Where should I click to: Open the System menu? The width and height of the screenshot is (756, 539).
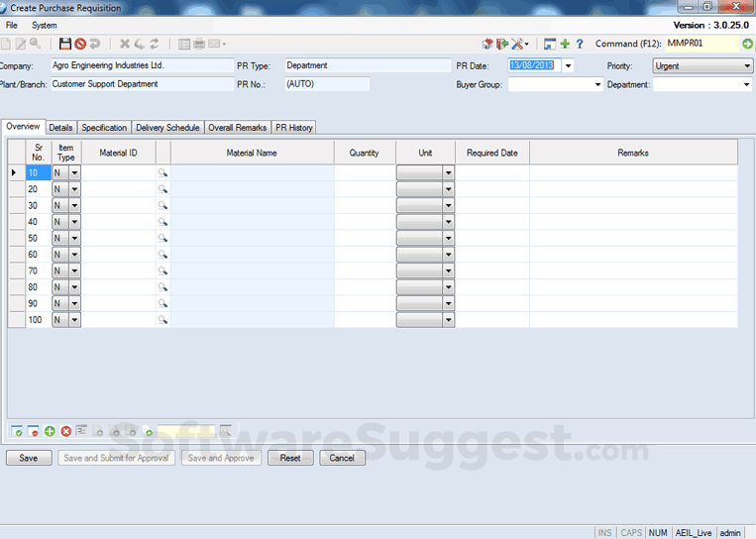pyautogui.click(x=45, y=25)
